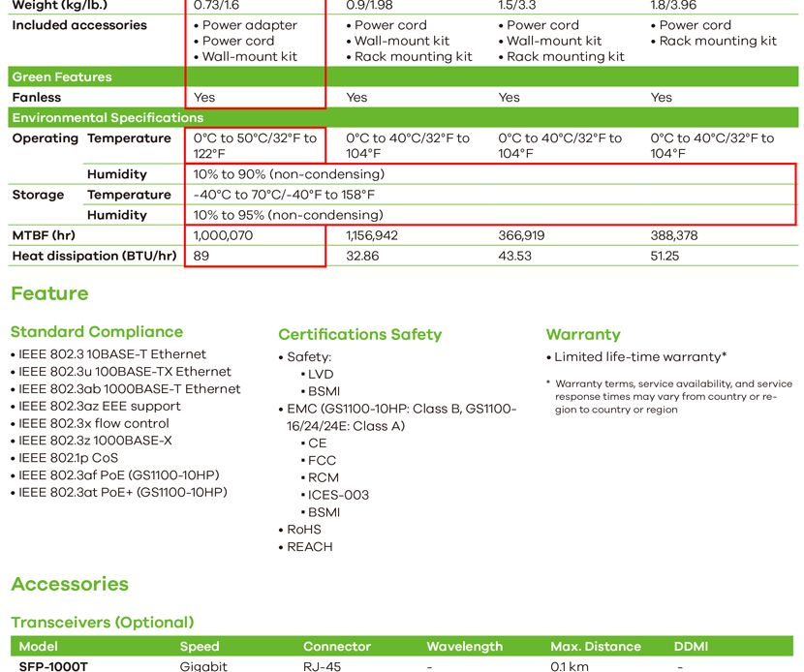Click the 'ICES-003' certification item
This screenshot has width=804, height=672.
click(x=338, y=495)
